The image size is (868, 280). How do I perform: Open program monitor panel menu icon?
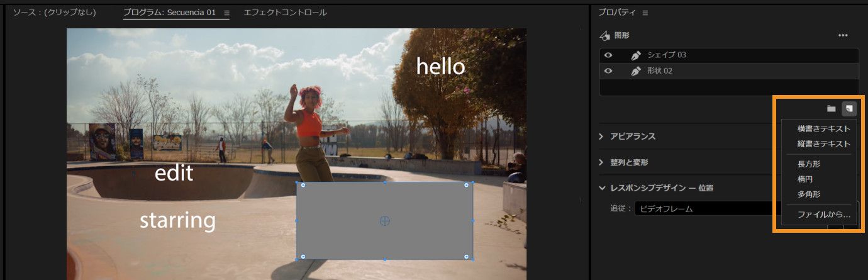click(x=227, y=13)
